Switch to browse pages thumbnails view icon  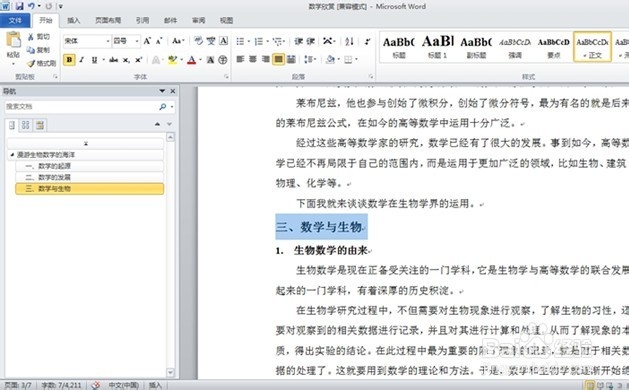pyautogui.click(x=26, y=125)
